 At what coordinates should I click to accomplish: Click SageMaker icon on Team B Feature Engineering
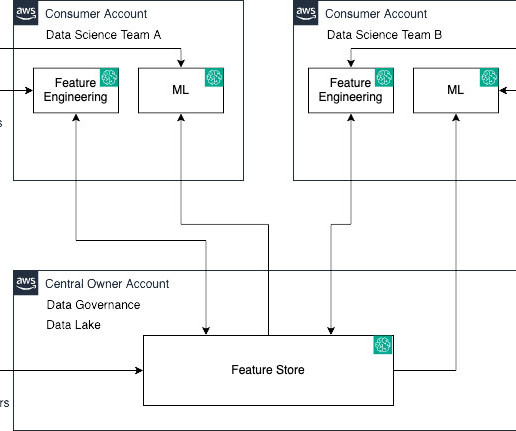point(384,77)
